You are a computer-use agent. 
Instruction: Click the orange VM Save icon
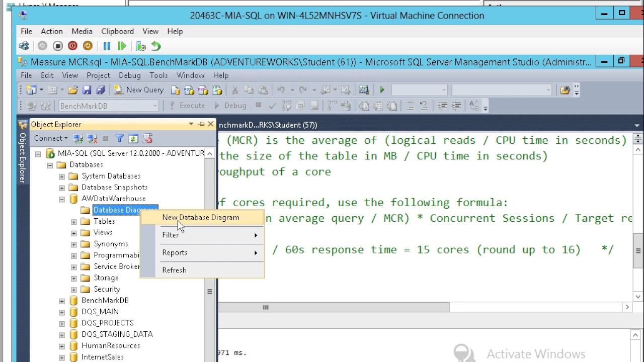point(88,46)
